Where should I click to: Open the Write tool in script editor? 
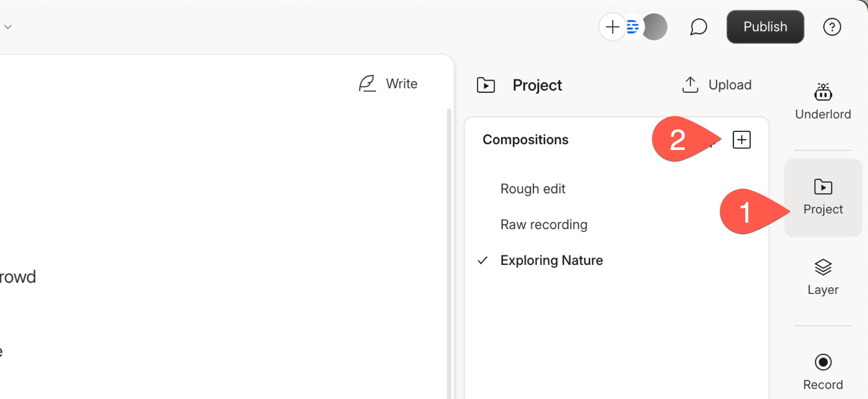click(x=388, y=84)
